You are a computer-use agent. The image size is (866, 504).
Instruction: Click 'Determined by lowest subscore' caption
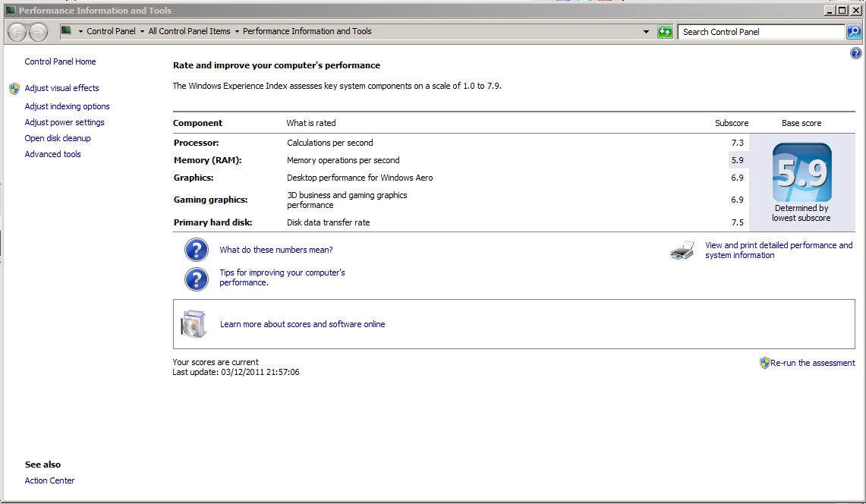(801, 213)
